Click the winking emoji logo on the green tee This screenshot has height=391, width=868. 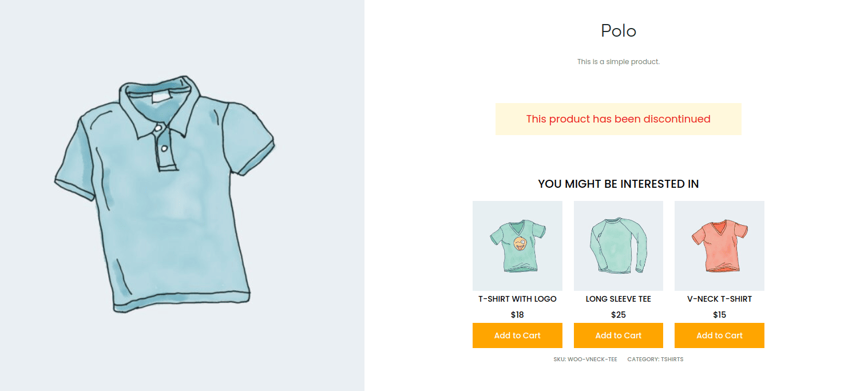[520, 243]
